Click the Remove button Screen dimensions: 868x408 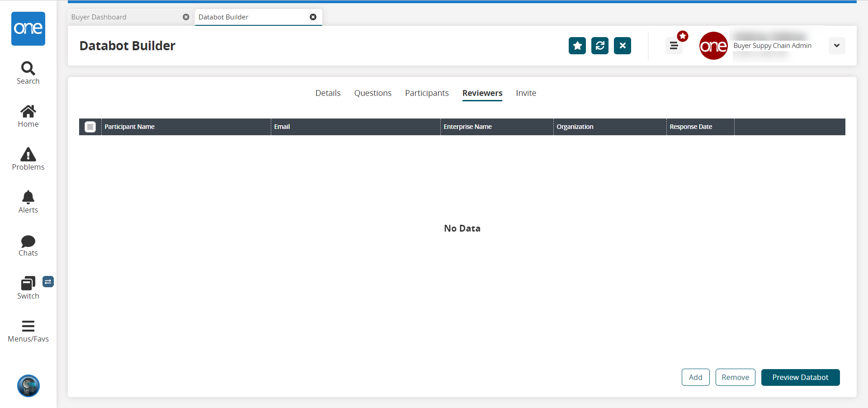(x=736, y=377)
